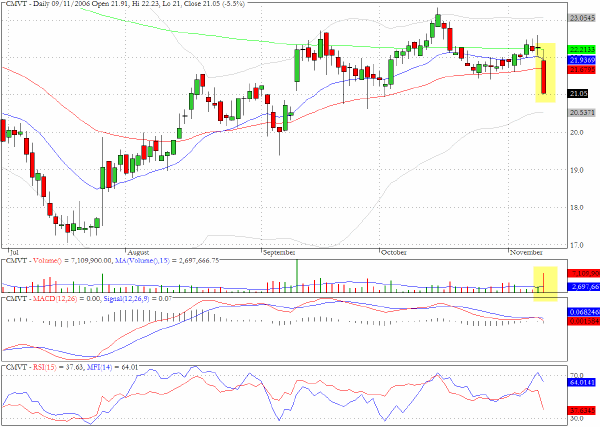Select the November date axis marker
This screenshot has height=427, width=600.
pyautogui.click(x=526, y=253)
